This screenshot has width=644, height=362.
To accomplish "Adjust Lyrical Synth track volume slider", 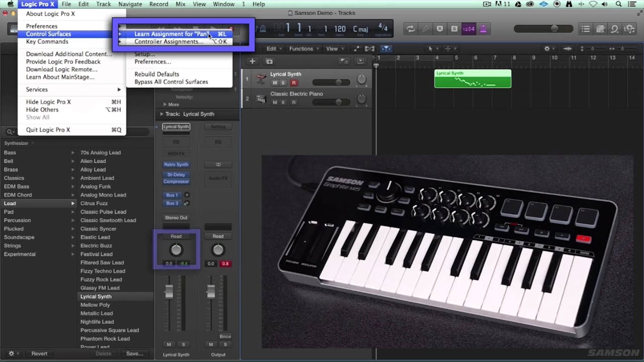I will [331, 82].
